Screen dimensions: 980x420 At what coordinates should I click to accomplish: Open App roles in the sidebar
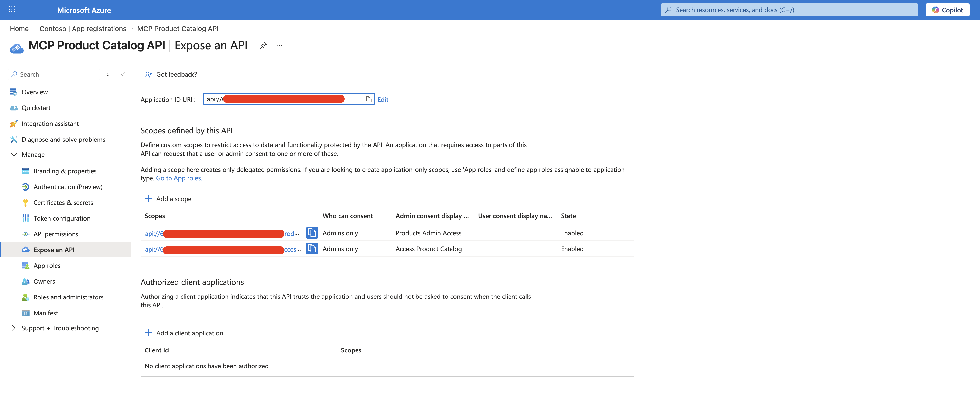(x=47, y=266)
